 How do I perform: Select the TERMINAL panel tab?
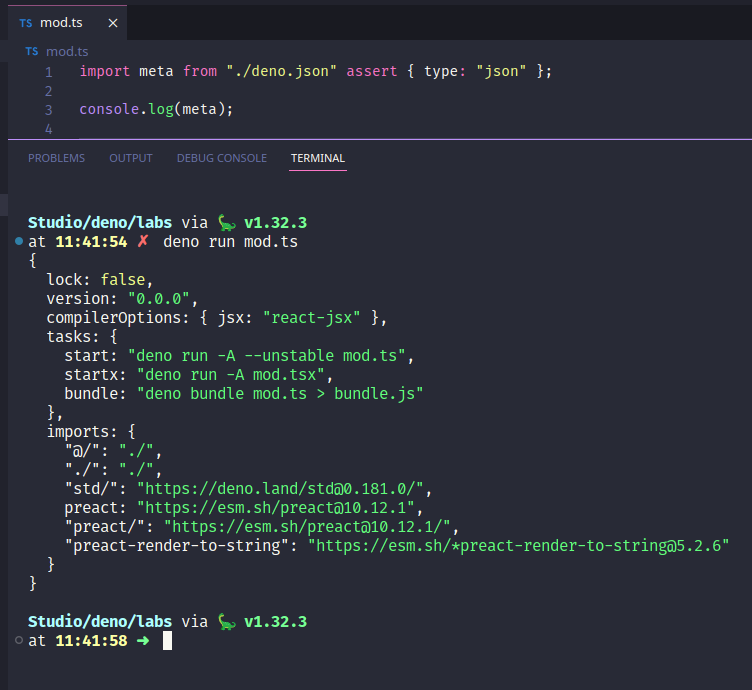317,158
